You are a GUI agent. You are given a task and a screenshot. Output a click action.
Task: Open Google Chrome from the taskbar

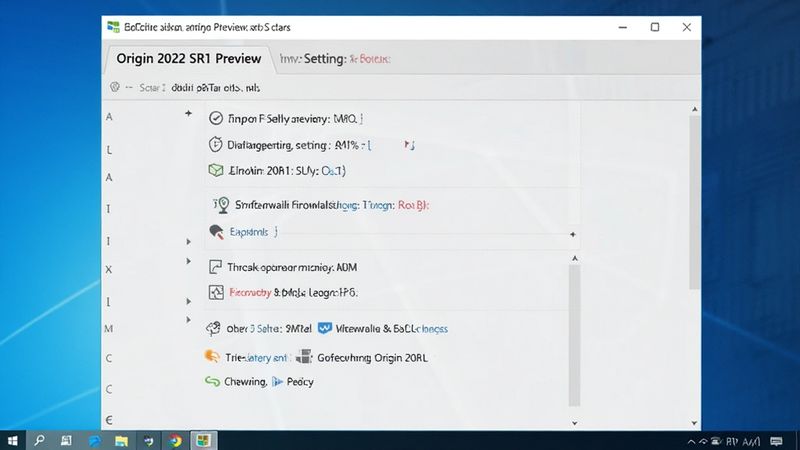pos(176,440)
